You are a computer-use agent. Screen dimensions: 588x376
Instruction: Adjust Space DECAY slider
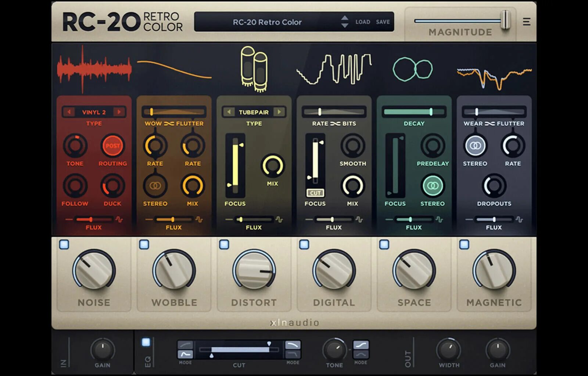tap(414, 112)
